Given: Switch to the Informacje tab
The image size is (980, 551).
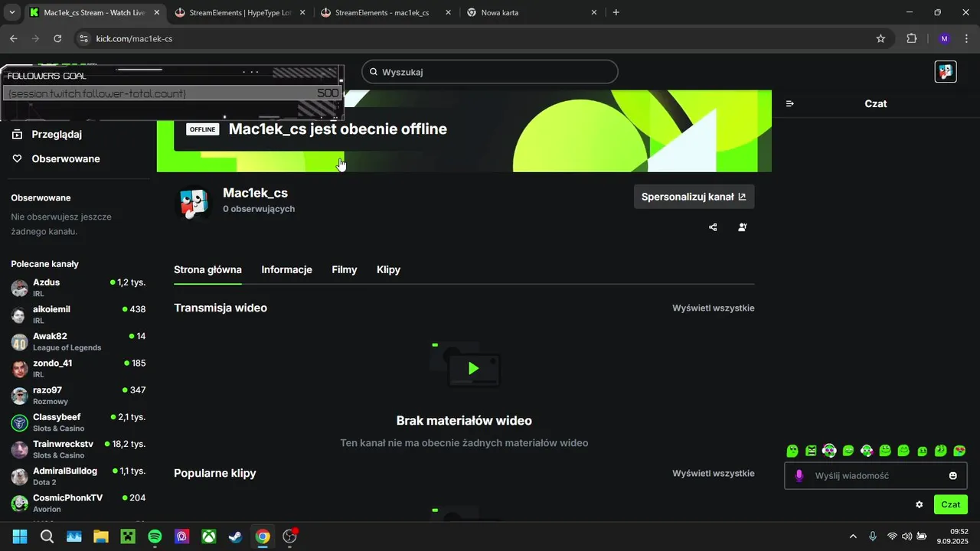Looking at the screenshot, I should pyautogui.click(x=286, y=269).
